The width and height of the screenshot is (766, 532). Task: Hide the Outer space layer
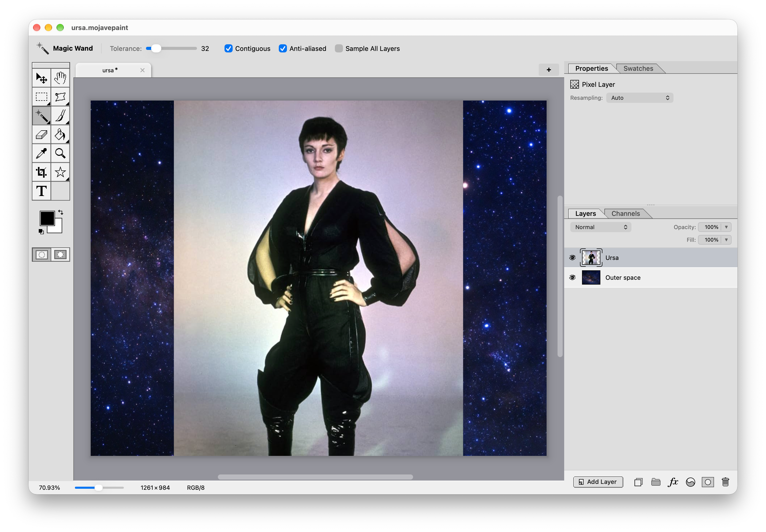[573, 278]
